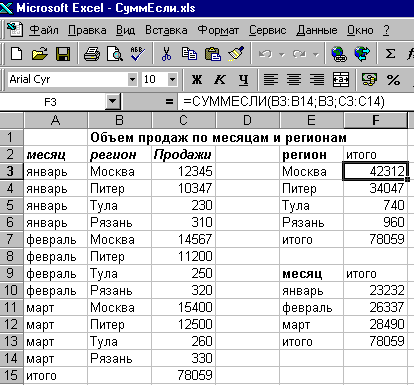Select the bold месяц cell in column E
This screenshot has width=414, height=385.
tap(311, 273)
